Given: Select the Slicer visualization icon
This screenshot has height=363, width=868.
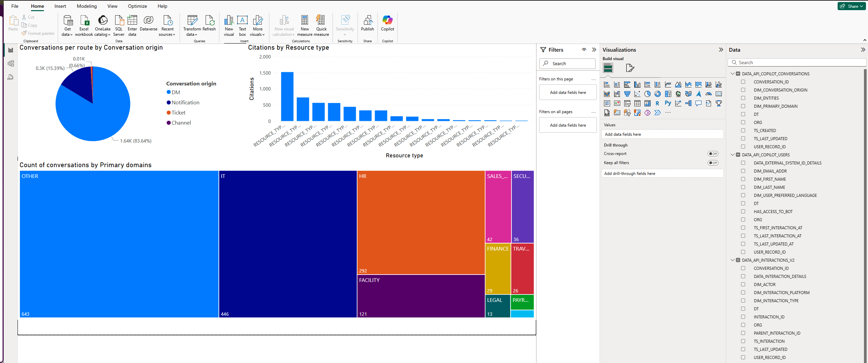Looking at the screenshot, I should click(x=627, y=103).
